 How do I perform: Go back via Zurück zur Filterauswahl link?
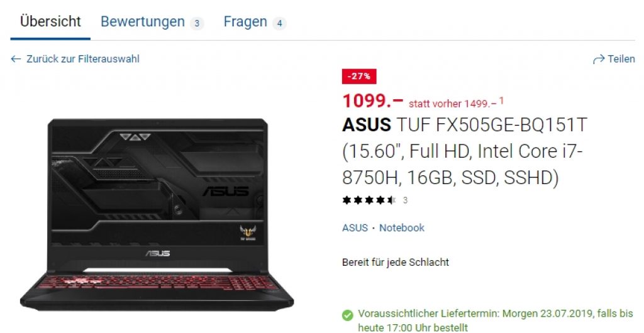83,59
